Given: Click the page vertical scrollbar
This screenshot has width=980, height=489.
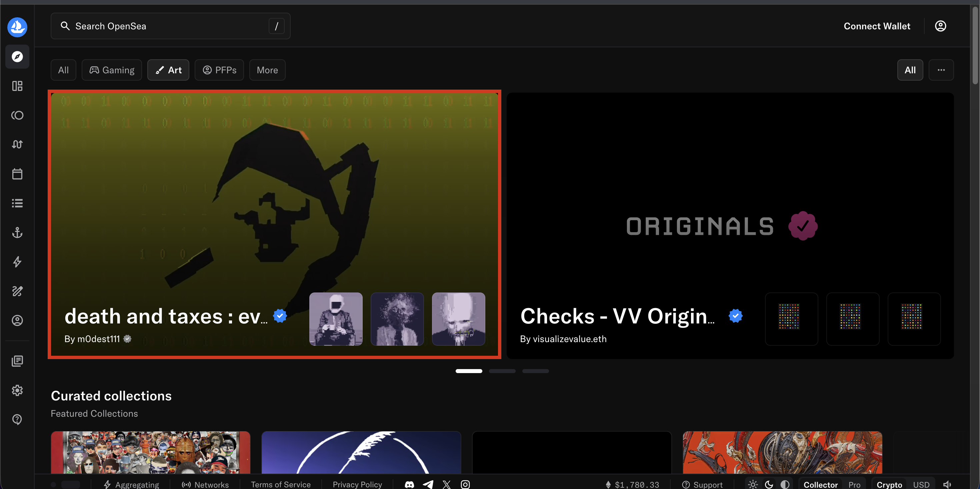Looking at the screenshot, I should [x=975, y=46].
